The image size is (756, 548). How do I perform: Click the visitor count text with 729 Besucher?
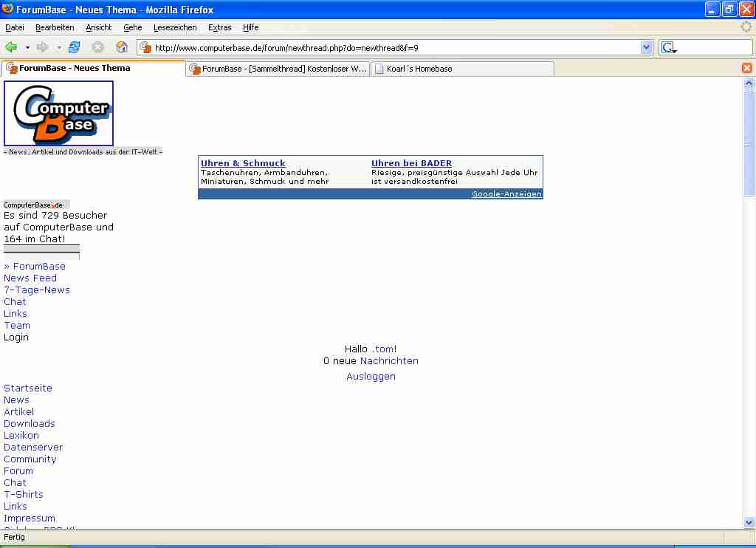[x=58, y=227]
